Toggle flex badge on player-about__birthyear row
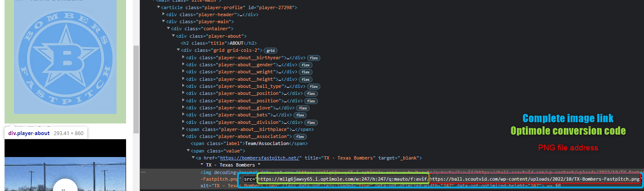This screenshot has width=644, height=191. coord(314,58)
